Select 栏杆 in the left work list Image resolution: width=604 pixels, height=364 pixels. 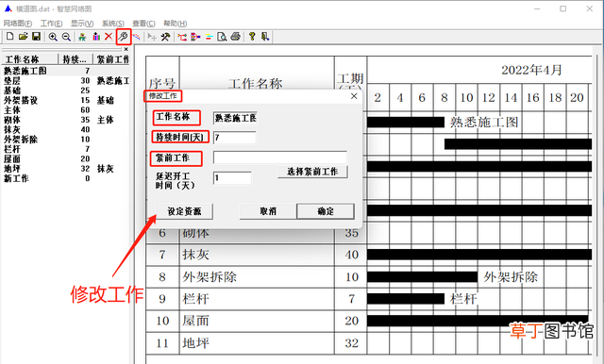coord(11,149)
